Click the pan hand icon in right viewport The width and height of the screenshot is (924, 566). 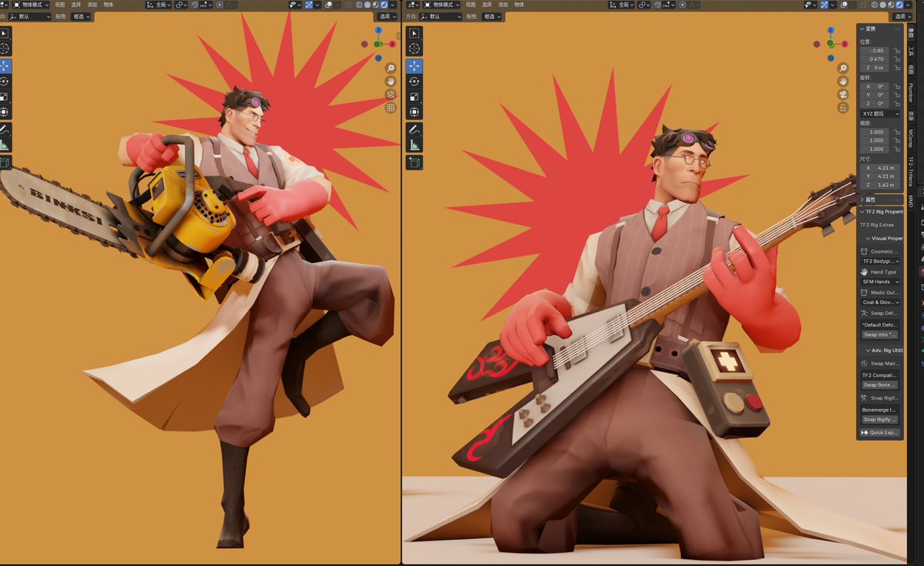point(843,82)
